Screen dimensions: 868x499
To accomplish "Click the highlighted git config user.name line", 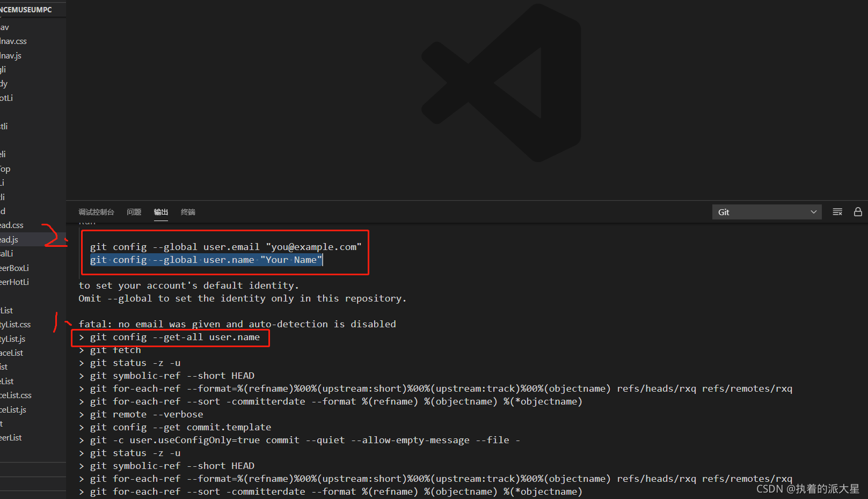I will tap(206, 260).
